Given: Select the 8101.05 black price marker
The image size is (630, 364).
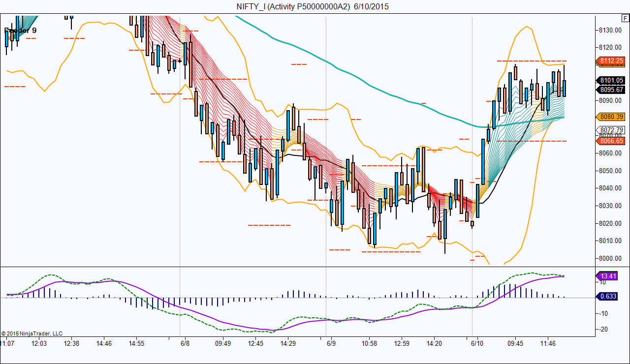Looking at the screenshot, I should click(612, 80).
